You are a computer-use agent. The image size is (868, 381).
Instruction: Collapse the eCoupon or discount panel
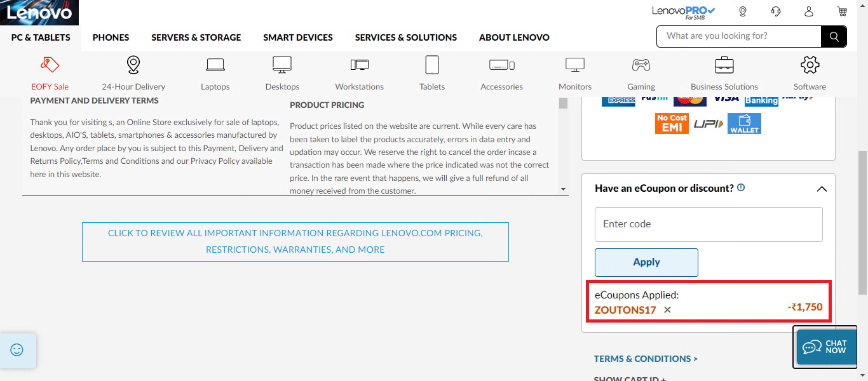(822, 189)
